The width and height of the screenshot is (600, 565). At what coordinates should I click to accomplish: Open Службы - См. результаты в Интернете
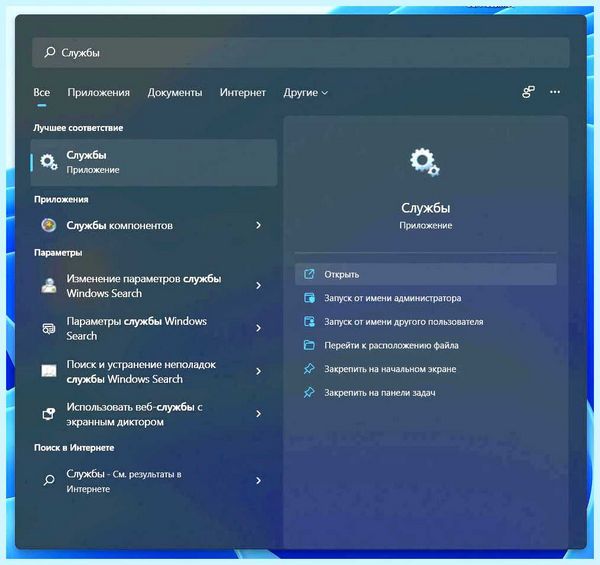[x=154, y=481]
